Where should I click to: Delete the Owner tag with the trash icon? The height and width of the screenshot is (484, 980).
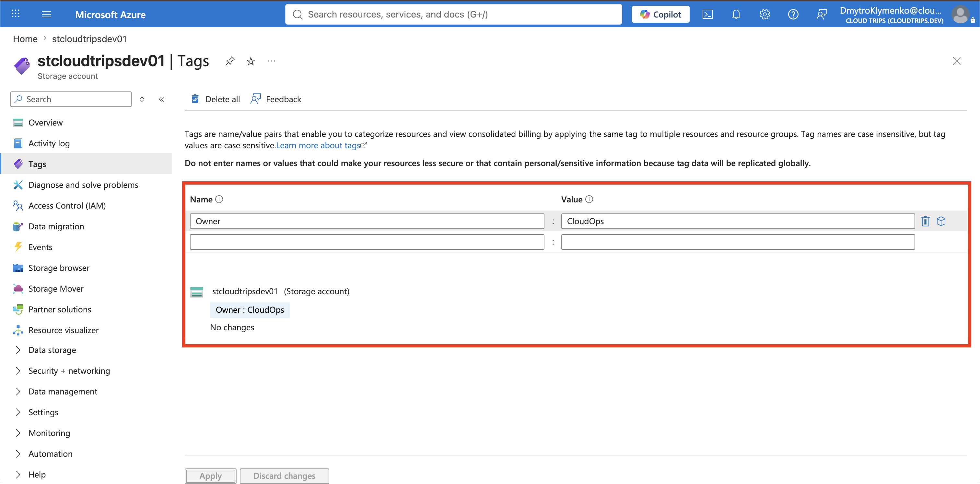click(x=925, y=221)
